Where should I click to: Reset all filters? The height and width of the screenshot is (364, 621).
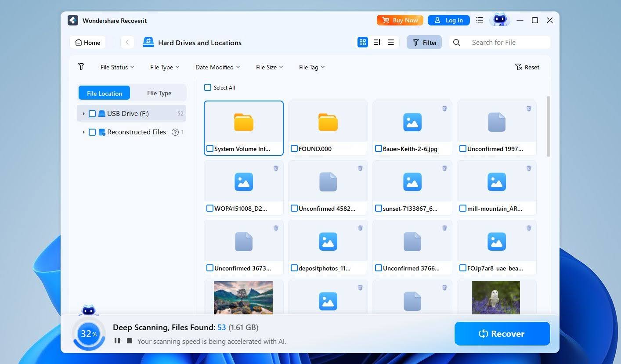pos(527,67)
